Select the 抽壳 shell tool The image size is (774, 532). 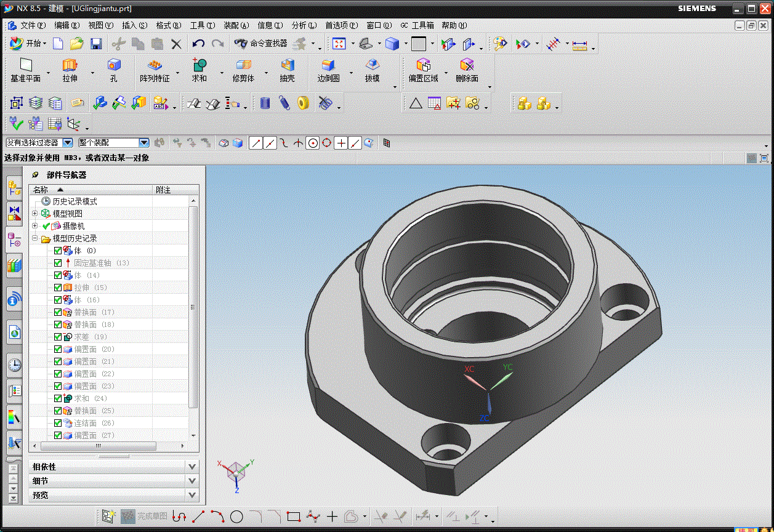(287, 71)
